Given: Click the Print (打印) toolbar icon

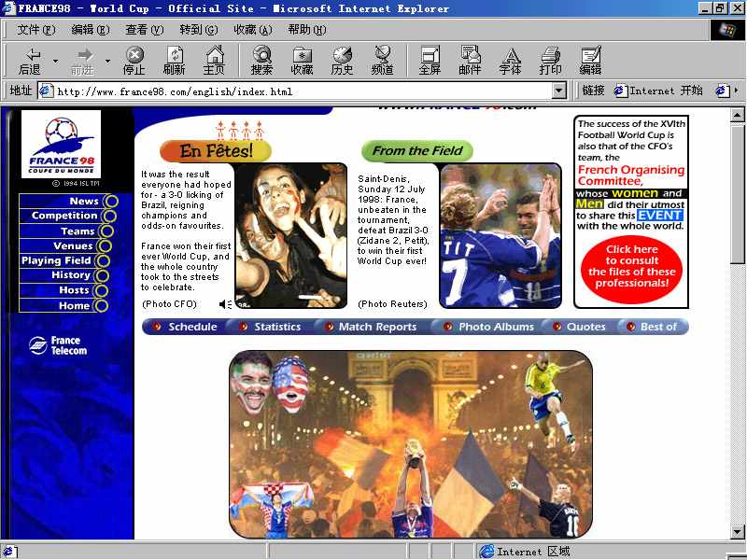Looking at the screenshot, I should click(550, 61).
